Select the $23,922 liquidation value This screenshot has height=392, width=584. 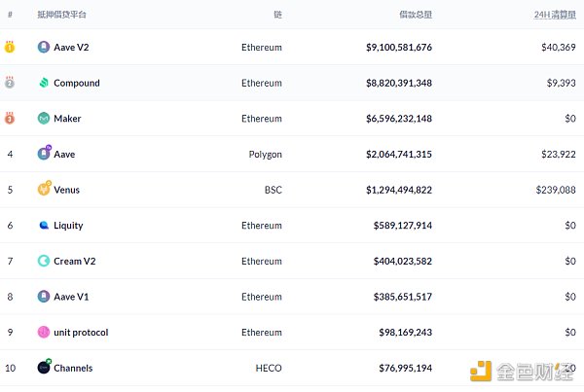coord(559,154)
